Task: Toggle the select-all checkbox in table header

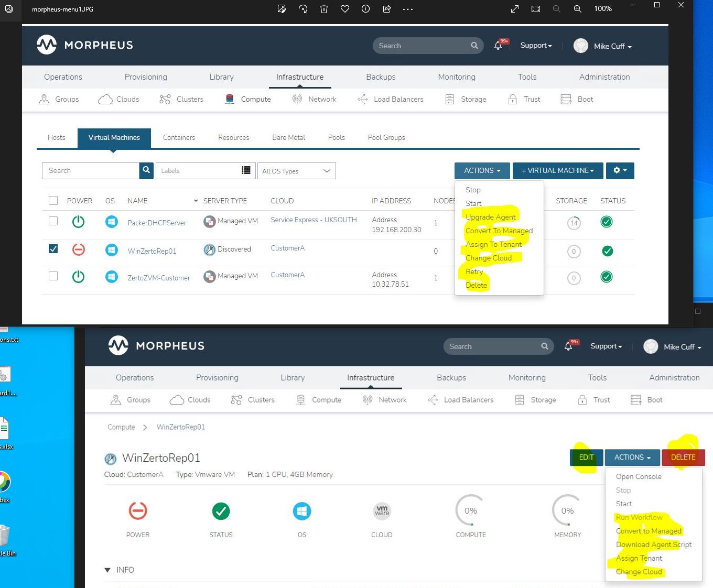Action: tap(53, 200)
